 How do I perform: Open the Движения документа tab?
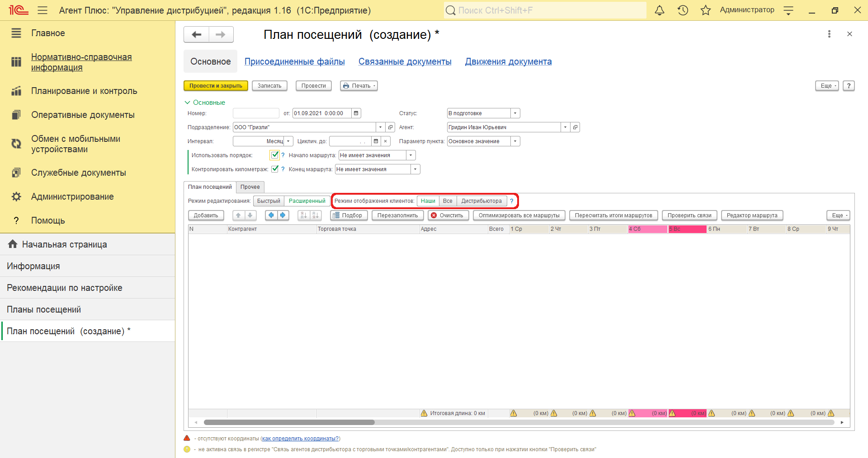point(509,61)
